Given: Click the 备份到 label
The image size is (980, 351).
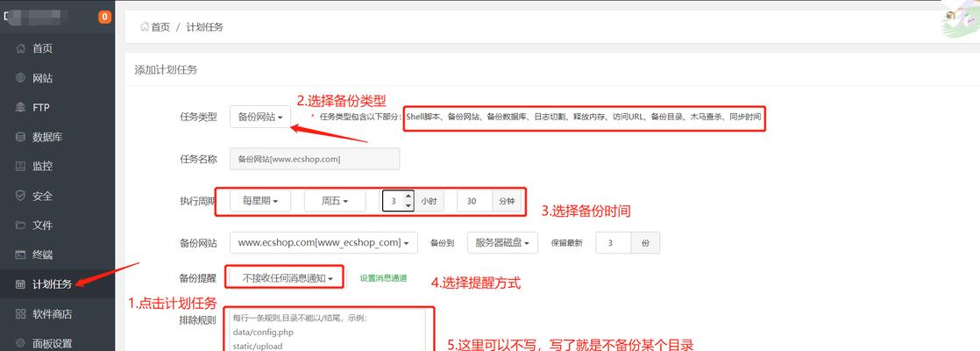Looking at the screenshot, I should 442,243.
